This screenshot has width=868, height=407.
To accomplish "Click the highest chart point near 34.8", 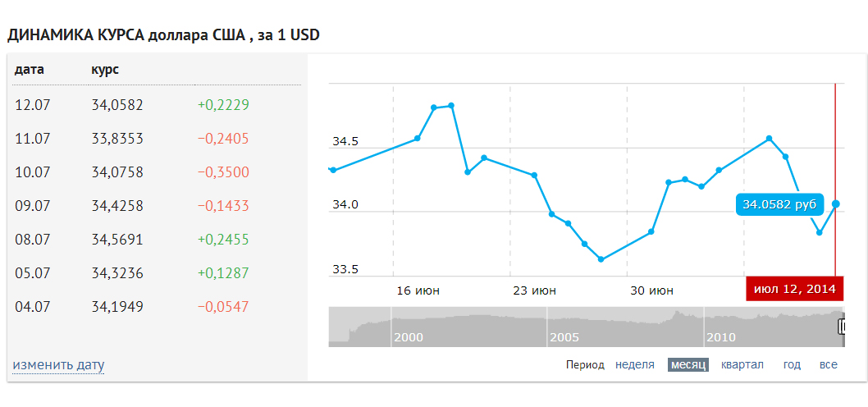I will tap(451, 105).
